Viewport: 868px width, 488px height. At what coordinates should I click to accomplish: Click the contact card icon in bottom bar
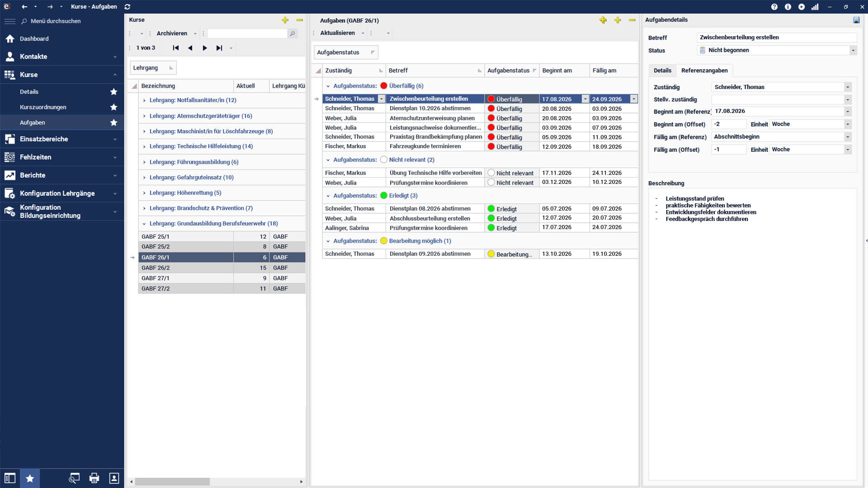click(114, 478)
